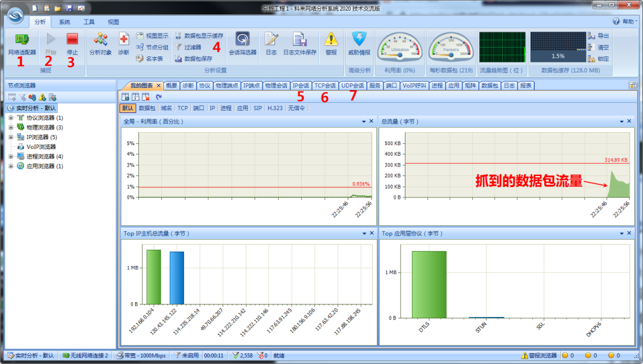
Task: Open the 网络适配器 network adapter icon
Action: pos(22,44)
